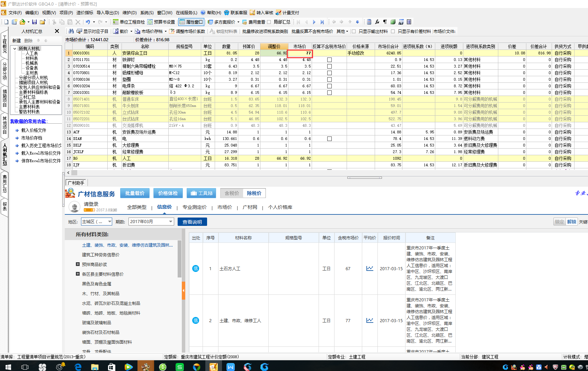Go to next record arrow icon
Viewport: 588px width, 371px height.
(314, 22)
